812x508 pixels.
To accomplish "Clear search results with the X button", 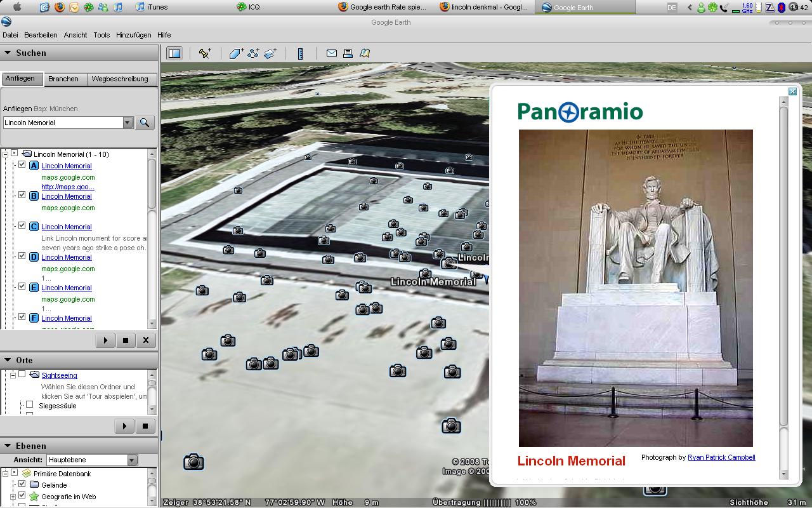I will [146, 340].
